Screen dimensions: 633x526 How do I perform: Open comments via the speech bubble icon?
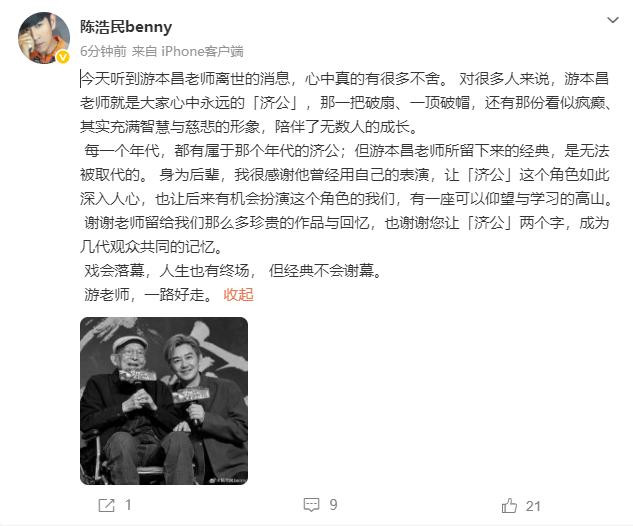pyautogui.click(x=311, y=505)
